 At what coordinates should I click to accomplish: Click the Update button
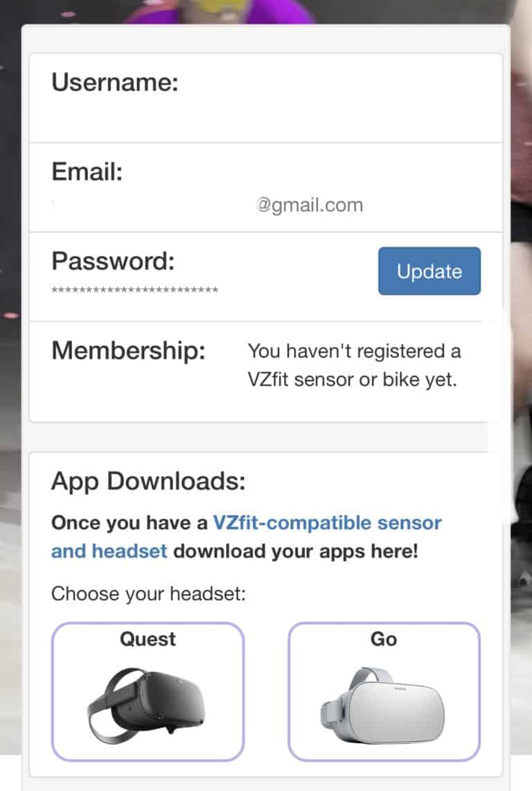[429, 271]
